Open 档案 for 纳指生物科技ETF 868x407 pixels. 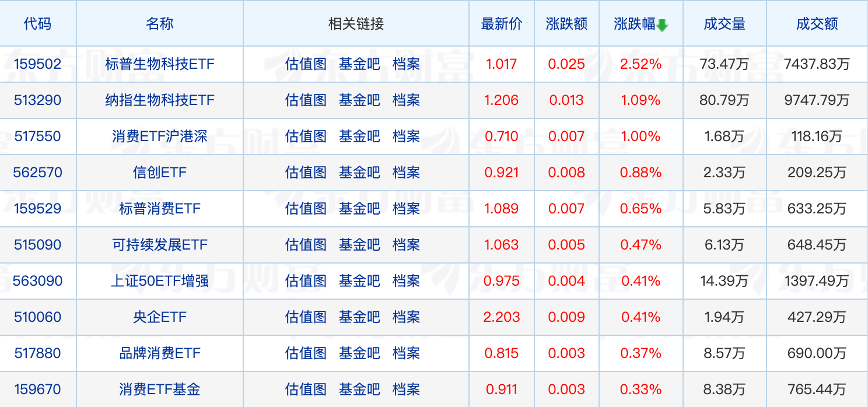(406, 100)
